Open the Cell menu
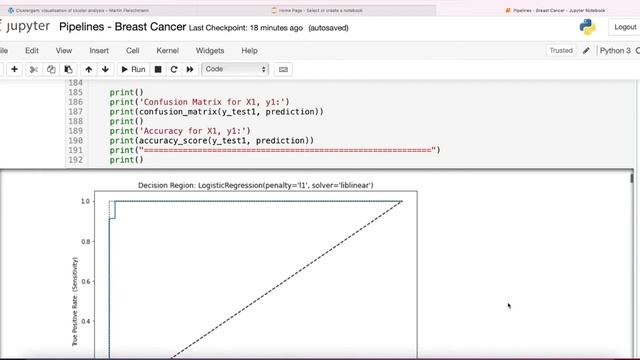Image resolution: width=640 pixels, height=360 pixels. tap(133, 51)
